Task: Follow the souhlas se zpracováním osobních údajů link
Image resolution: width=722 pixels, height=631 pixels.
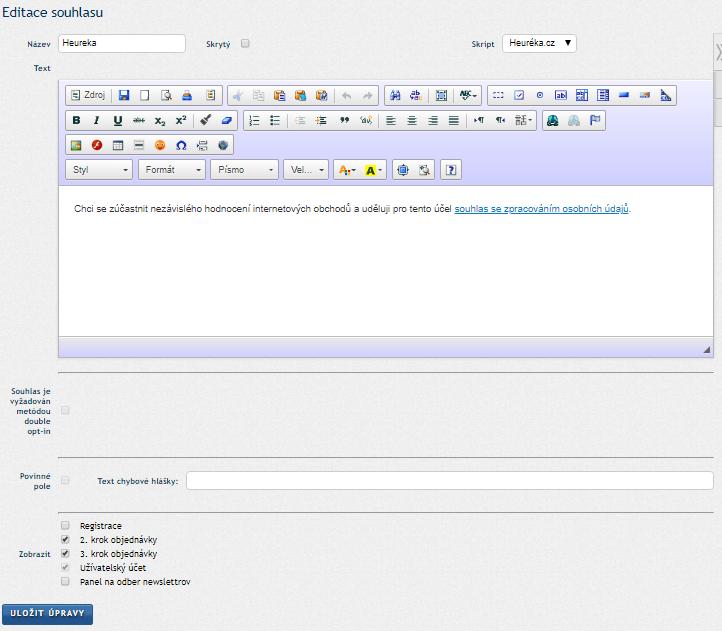Action: [541, 209]
